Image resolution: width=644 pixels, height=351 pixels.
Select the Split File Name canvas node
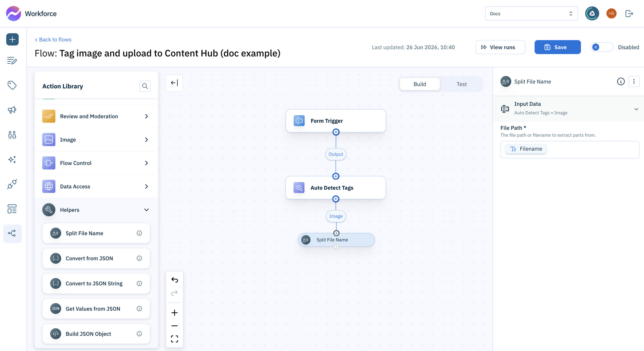pos(336,240)
